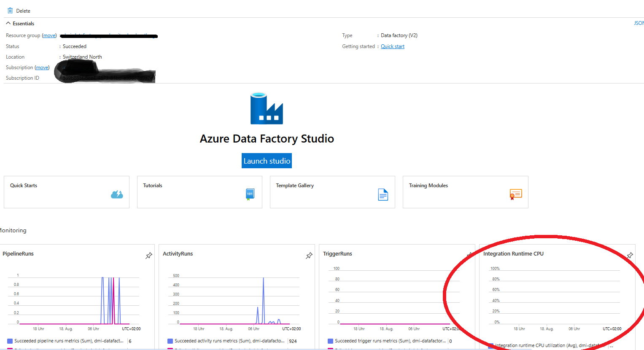
Task: Click the Monitoring section heading
Action: pos(13,230)
